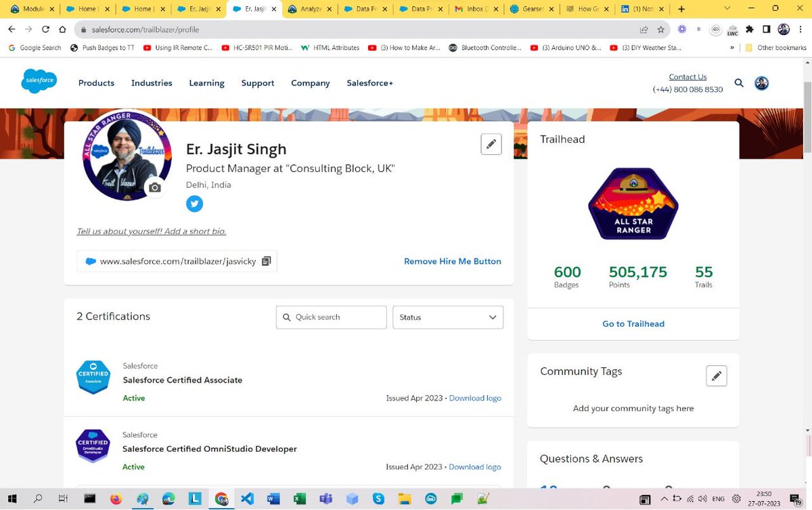Click Go to Trailhead link
Screen dimensions: 812x510
click(633, 324)
